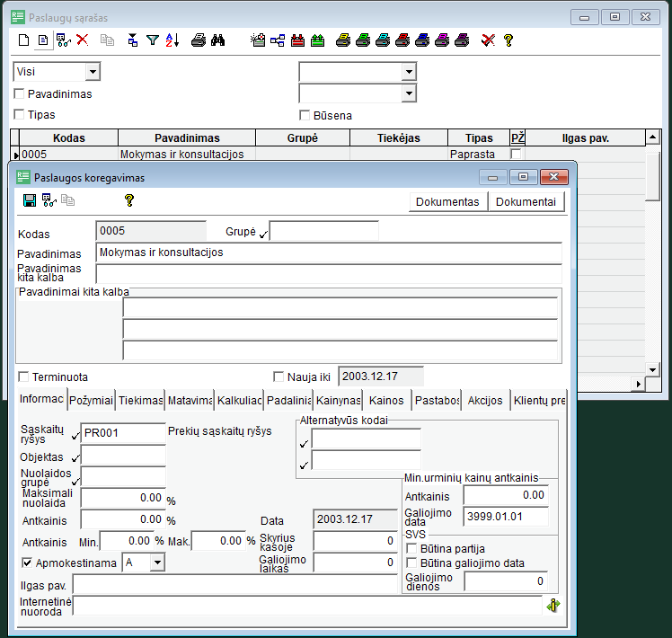Check Būtina galiojimo data option

pyautogui.click(x=411, y=563)
